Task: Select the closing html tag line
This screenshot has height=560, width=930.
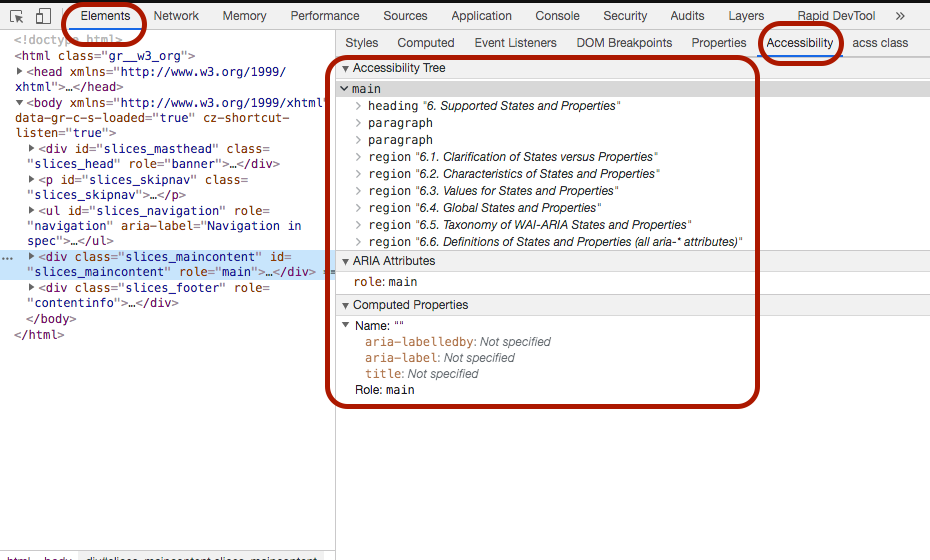Action: pyautogui.click(x=39, y=335)
